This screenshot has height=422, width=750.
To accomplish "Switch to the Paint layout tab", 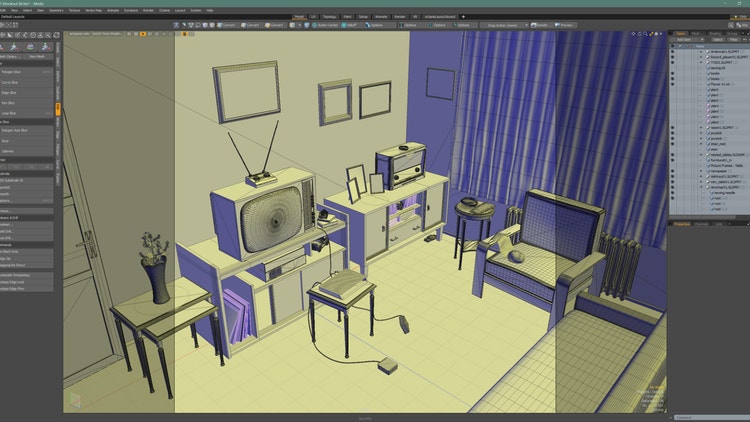I will coord(347,17).
